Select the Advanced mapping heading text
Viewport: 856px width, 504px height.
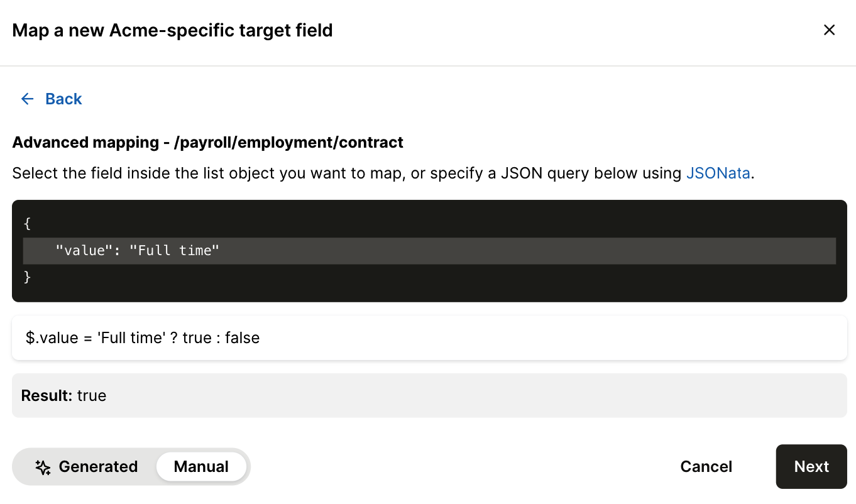click(x=207, y=142)
